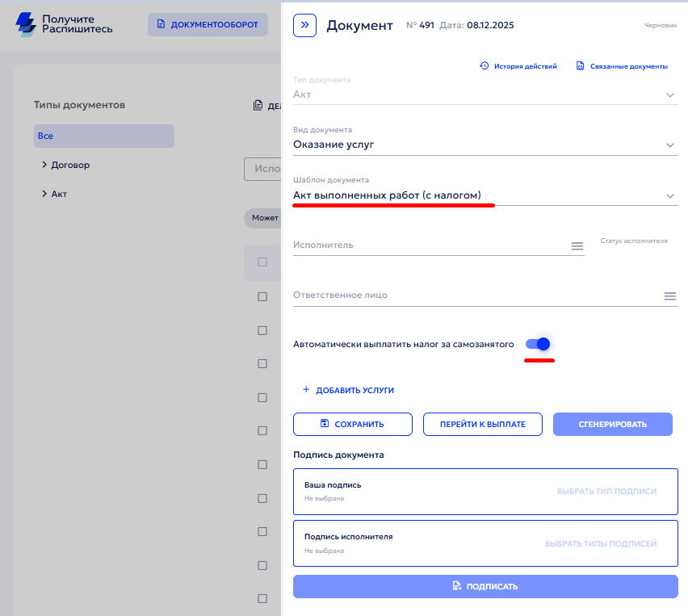Click the Подпись исполнителя box
The width and height of the screenshot is (688, 616).
click(x=485, y=543)
